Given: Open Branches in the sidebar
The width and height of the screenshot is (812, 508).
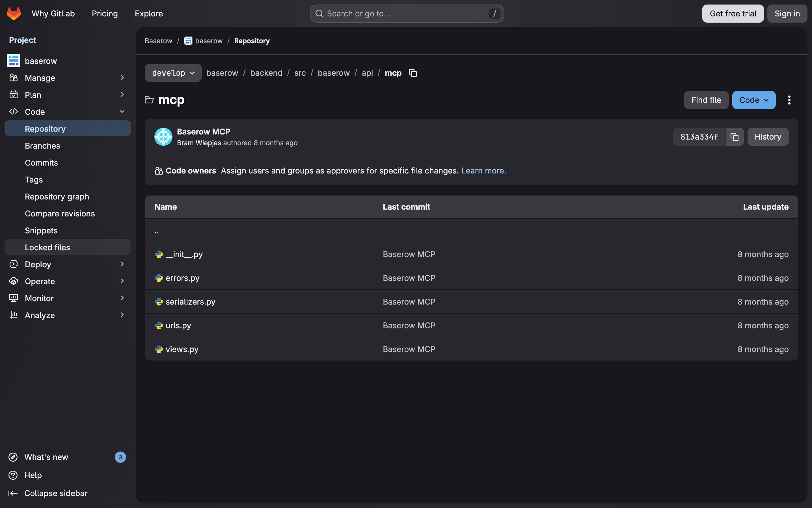Looking at the screenshot, I should pyautogui.click(x=42, y=146).
